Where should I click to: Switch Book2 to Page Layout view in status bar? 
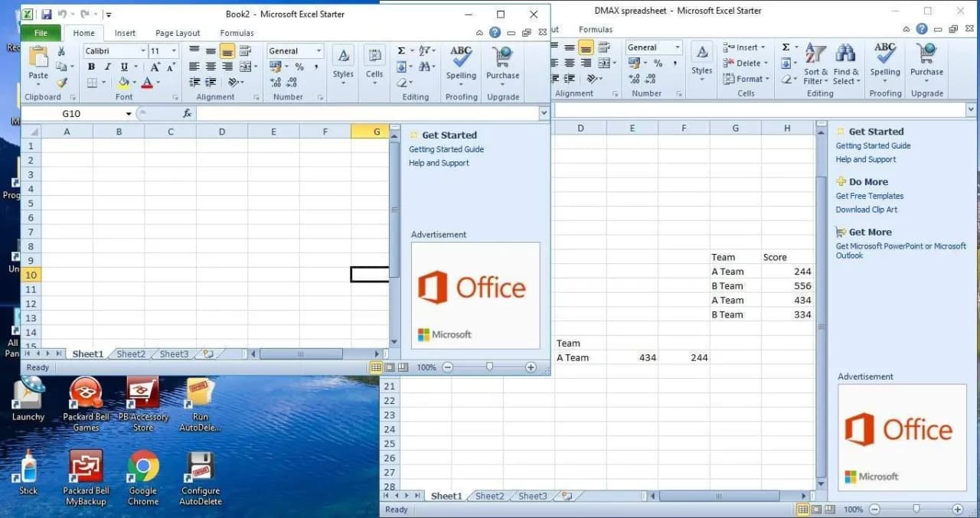click(389, 367)
